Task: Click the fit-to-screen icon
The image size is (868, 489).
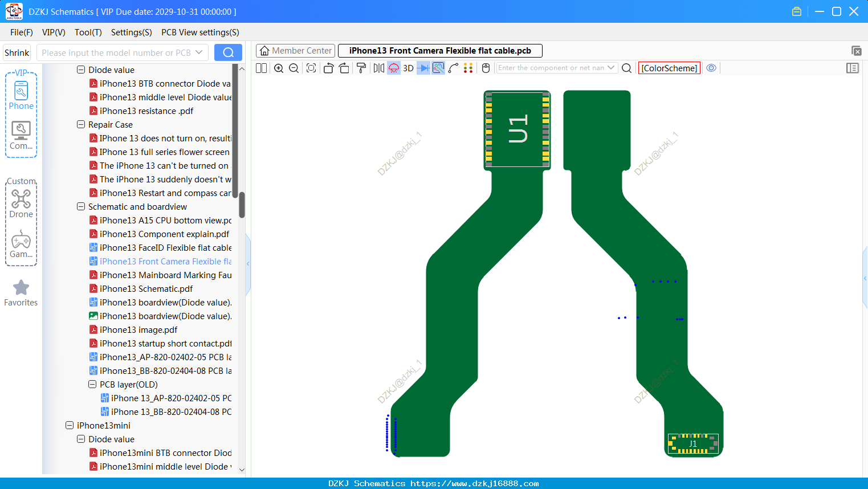Action: click(x=311, y=68)
